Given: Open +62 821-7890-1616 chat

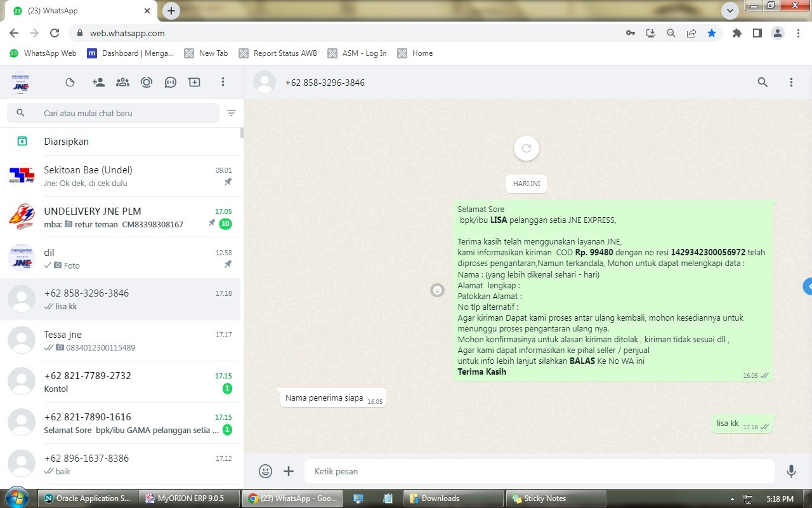Looking at the screenshot, I should click(121, 423).
